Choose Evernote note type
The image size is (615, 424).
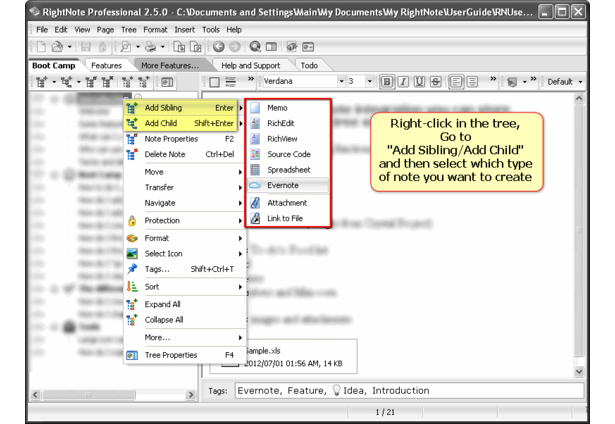[x=287, y=185]
